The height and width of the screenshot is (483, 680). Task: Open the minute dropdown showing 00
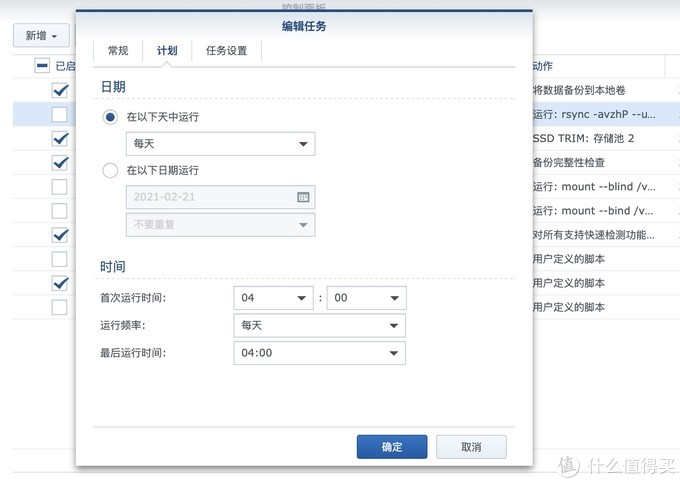click(x=366, y=298)
